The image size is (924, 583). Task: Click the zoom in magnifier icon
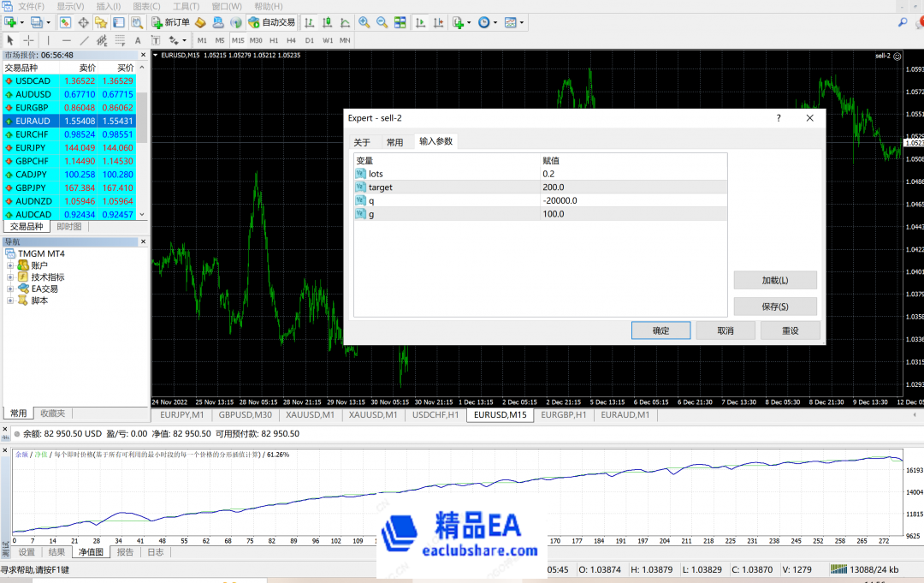(x=364, y=22)
